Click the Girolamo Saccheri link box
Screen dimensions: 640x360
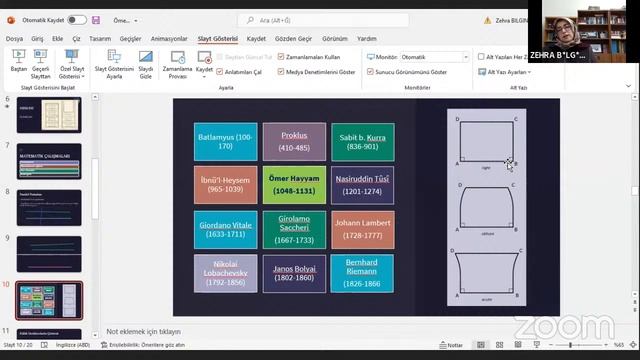click(x=294, y=229)
